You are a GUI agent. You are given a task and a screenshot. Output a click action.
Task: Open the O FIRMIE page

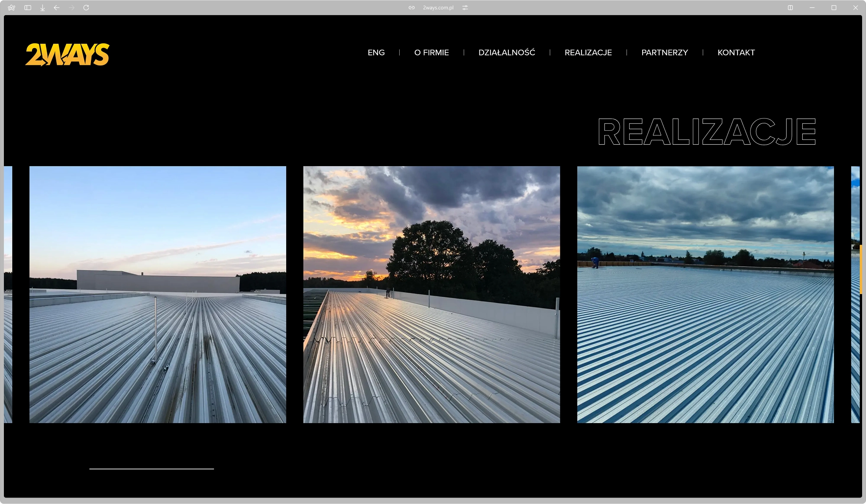432,52
